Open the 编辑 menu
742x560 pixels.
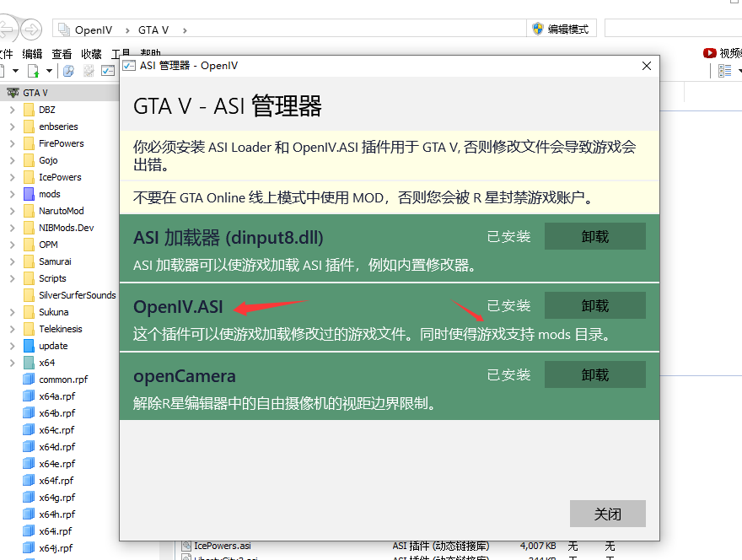[32, 54]
